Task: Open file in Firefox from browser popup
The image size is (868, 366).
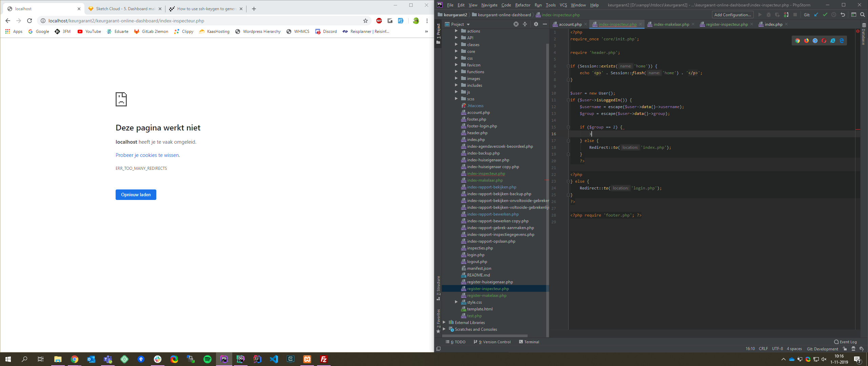Action: 806,41
